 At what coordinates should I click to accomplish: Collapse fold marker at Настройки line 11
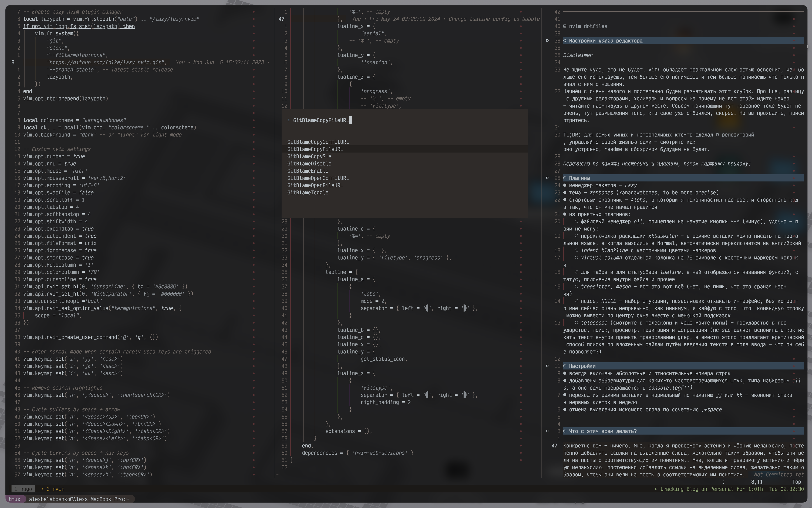[547, 366]
